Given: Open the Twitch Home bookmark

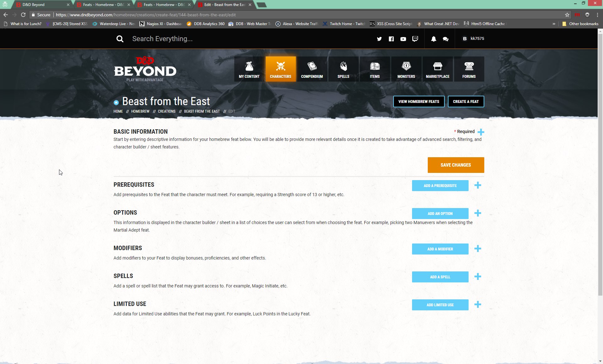Looking at the screenshot, I should [x=344, y=24].
